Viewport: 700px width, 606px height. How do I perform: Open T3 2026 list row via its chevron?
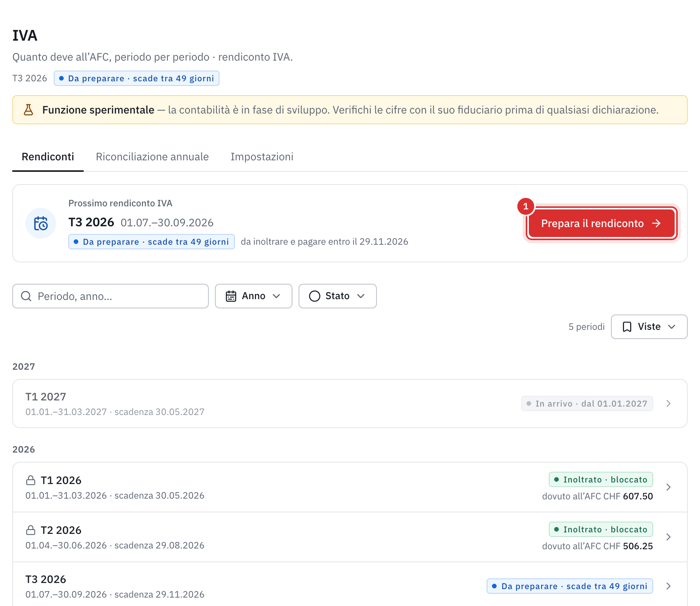tap(669, 586)
